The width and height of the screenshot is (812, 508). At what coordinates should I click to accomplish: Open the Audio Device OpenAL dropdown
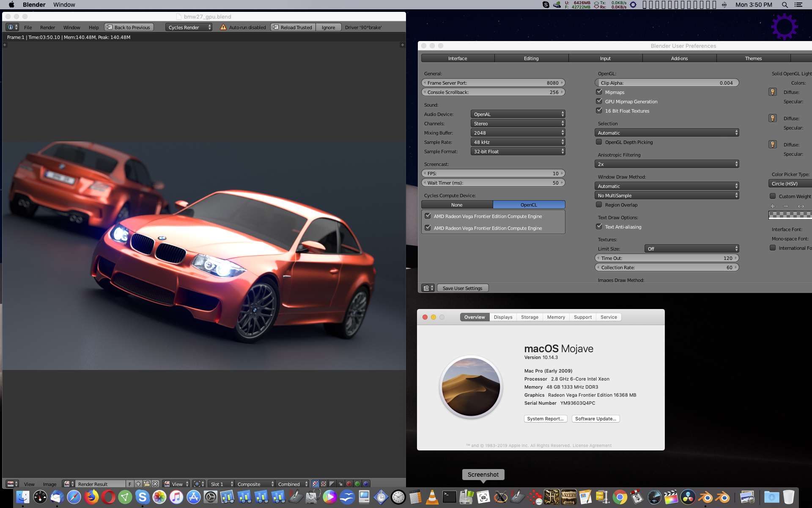[x=518, y=114]
